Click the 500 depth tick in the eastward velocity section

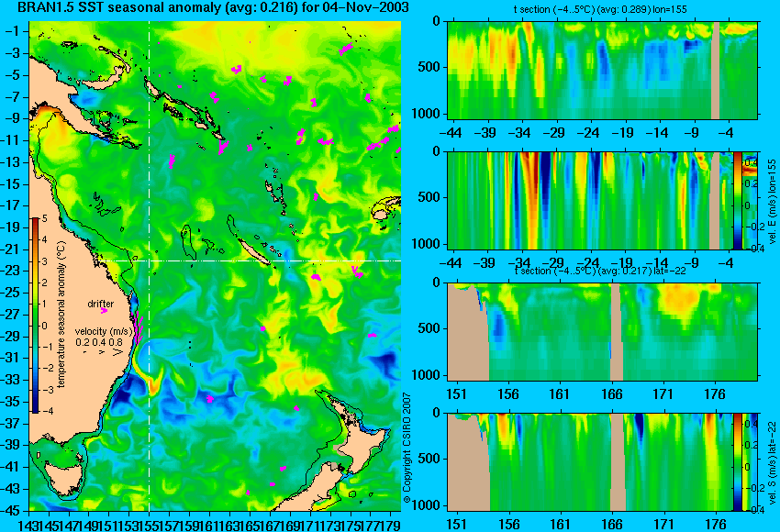click(x=429, y=197)
